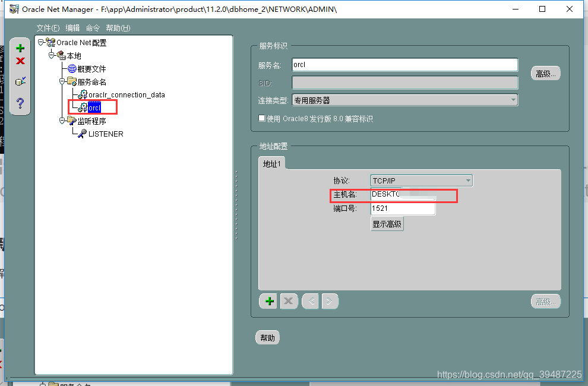Add a new address with green plus button

pos(269,301)
